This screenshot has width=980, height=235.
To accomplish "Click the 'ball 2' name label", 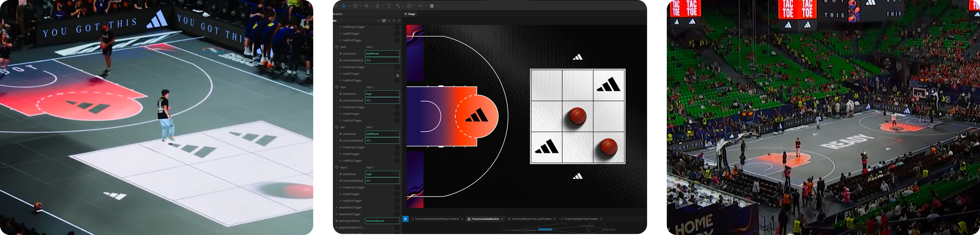I will click(369, 47).
